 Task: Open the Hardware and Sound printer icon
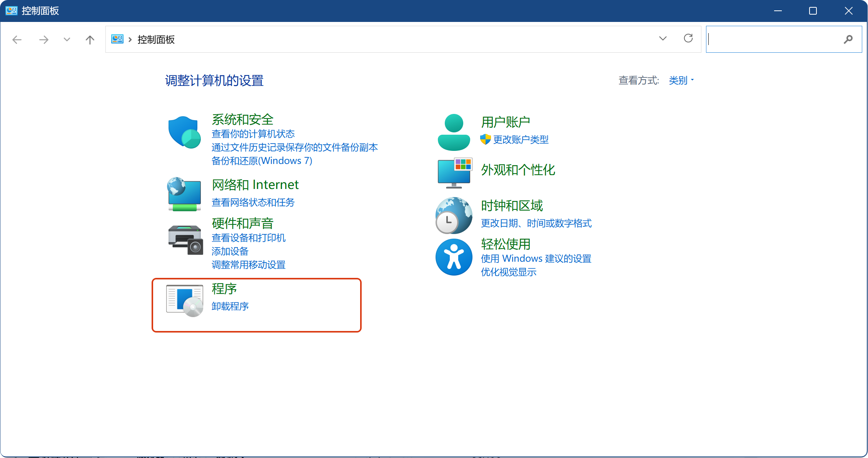pos(185,240)
